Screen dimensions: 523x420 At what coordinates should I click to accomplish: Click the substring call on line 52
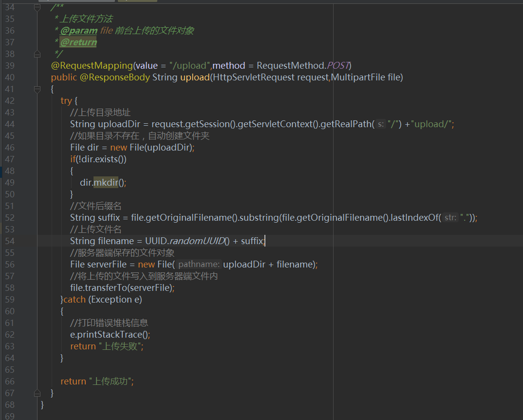(x=259, y=218)
